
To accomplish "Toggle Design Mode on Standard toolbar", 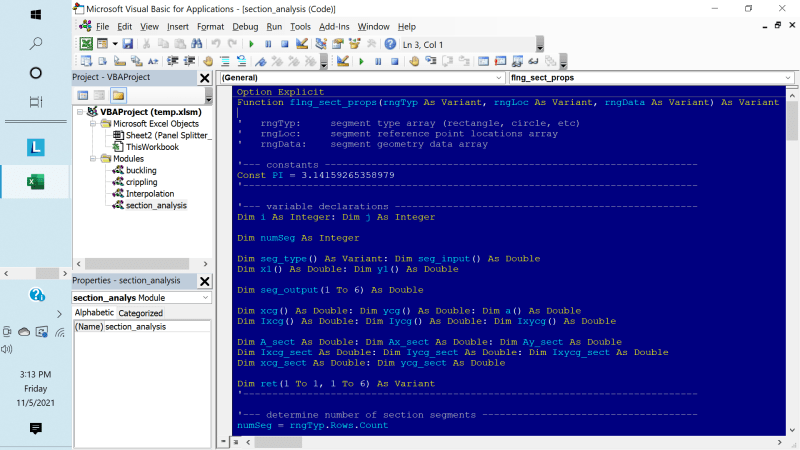I will tap(302, 44).
